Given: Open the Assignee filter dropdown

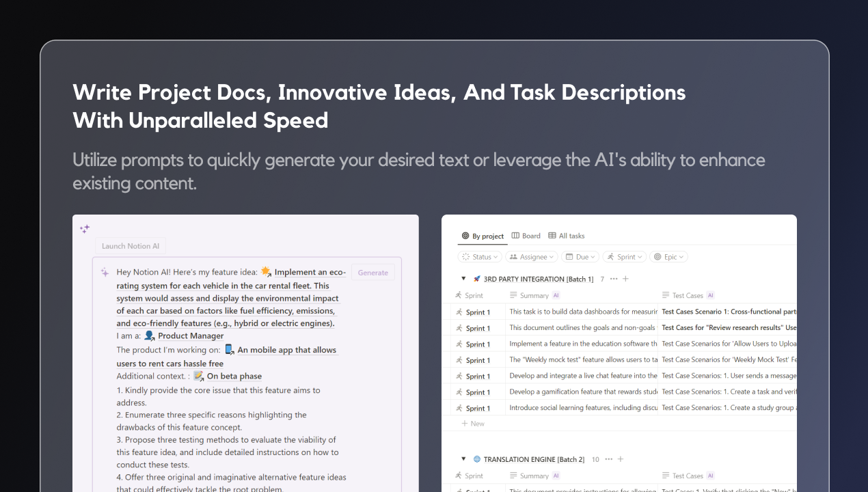Looking at the screenshot, I should click(532, 257).
